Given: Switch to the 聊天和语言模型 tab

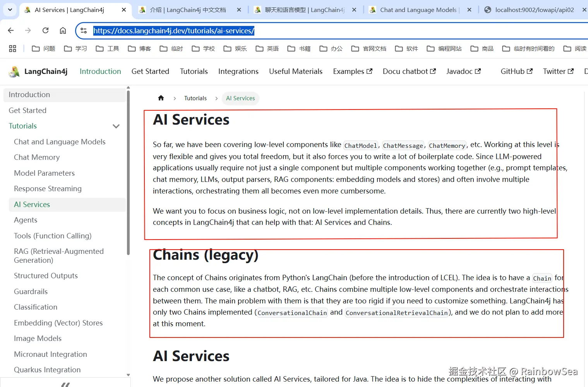Looking at the screenshot, I should [304, 10].
